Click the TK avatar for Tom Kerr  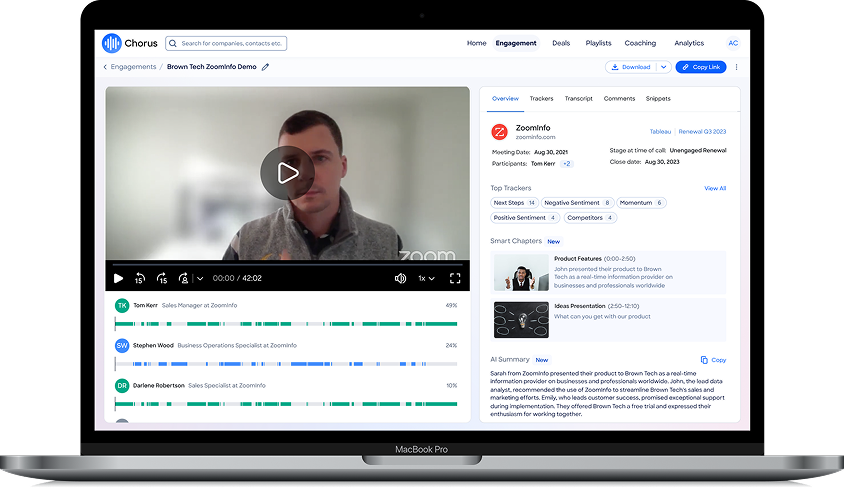click(122, 306)
